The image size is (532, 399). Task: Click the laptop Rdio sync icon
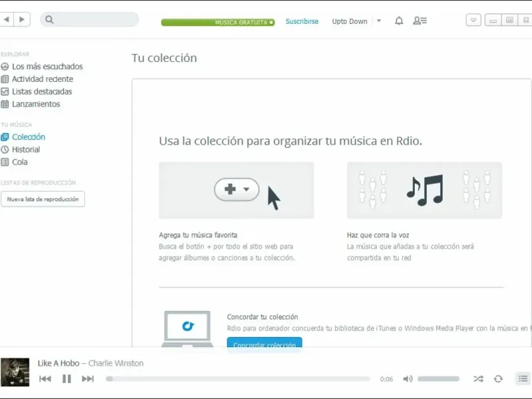188,329
